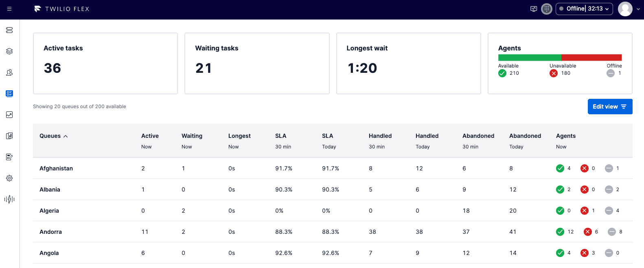The height and width of the screenshot is (268, 644).
Task: Open the Offline status dropdown
Action: tap(584, 9)
